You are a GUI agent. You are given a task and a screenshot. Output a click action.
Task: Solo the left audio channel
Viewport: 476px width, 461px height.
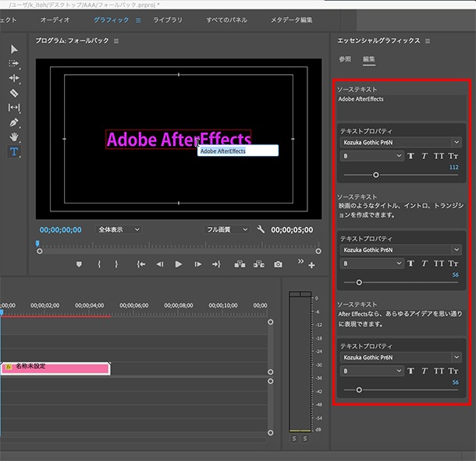(x=294, y=438)
